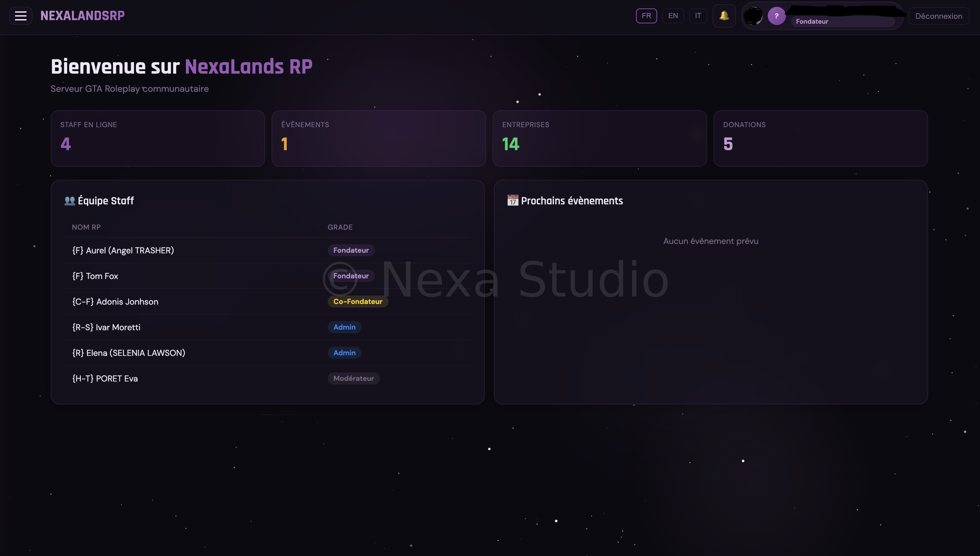Switch the language to FR
Viewport: 980px width, 556px height.
click(x=646, y=16)
